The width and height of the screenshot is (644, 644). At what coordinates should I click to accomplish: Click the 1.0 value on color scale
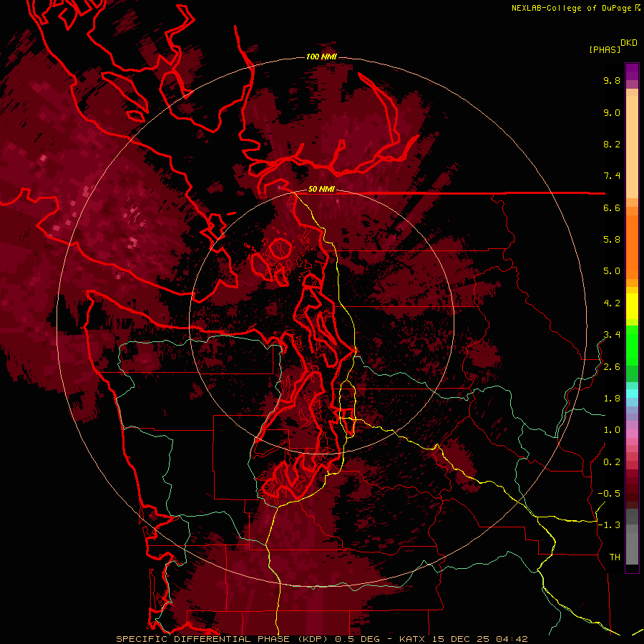click(x=612, y=430)
